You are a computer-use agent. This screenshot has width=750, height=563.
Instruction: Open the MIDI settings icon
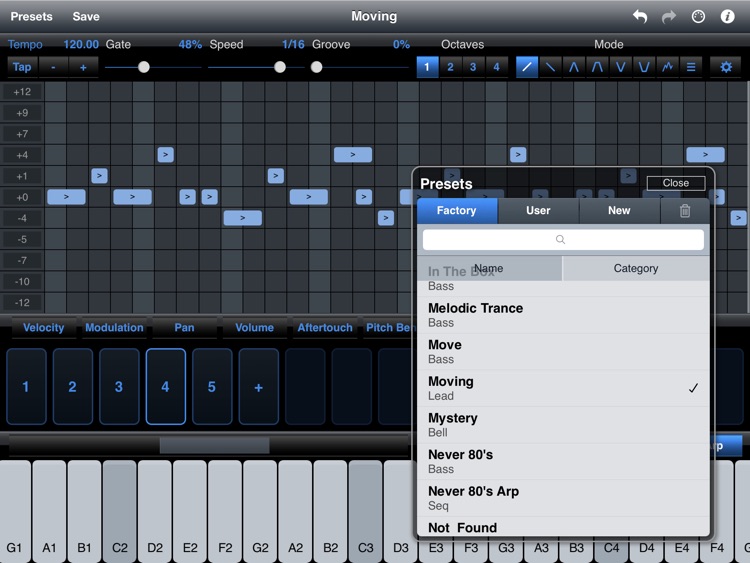coord(698,16)
